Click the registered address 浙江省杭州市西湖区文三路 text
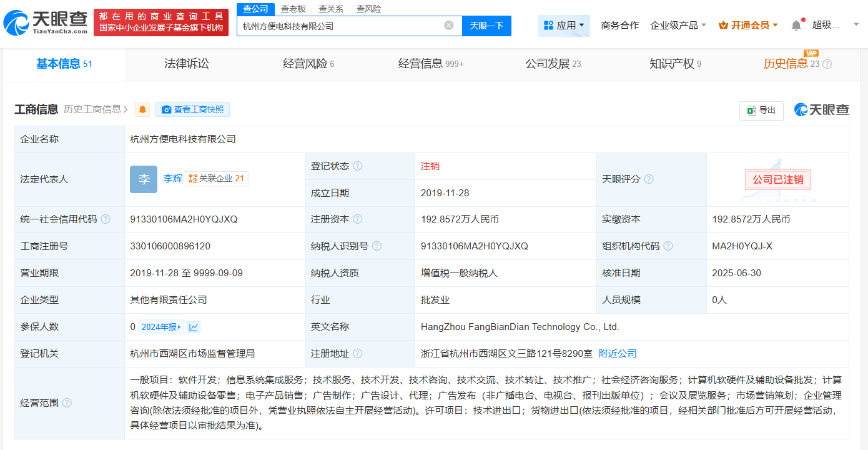The width and height of the screenshot is (868, 450). tap(507, 354)
